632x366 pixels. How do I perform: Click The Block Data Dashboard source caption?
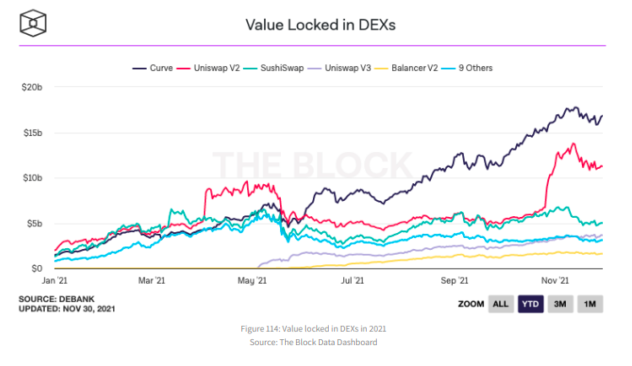click(313, 342)
